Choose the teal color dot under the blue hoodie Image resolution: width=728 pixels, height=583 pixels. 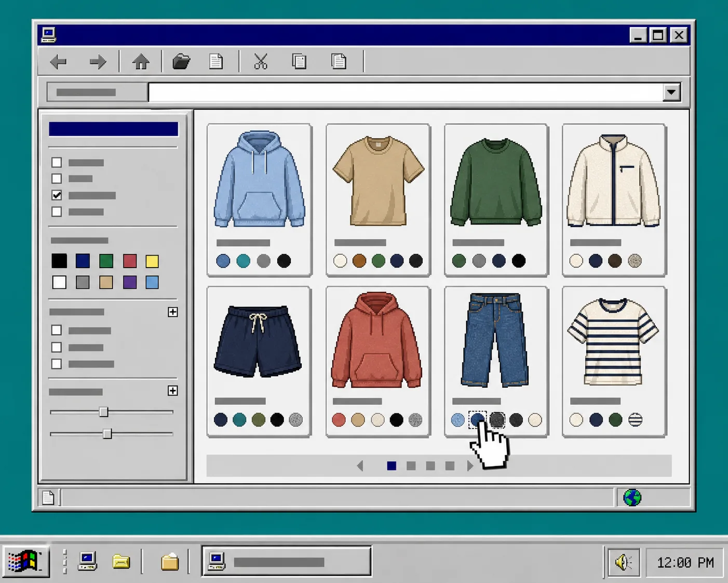pyautogui.click(x=243, y=261)
